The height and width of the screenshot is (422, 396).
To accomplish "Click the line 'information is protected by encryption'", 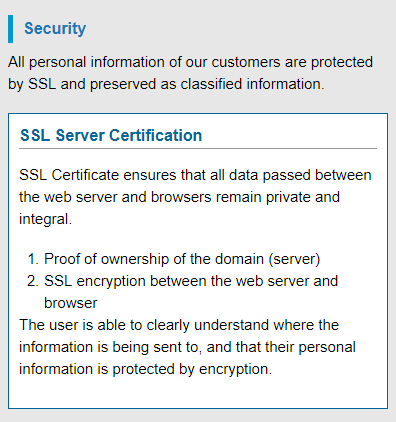I will coord(145,369).
